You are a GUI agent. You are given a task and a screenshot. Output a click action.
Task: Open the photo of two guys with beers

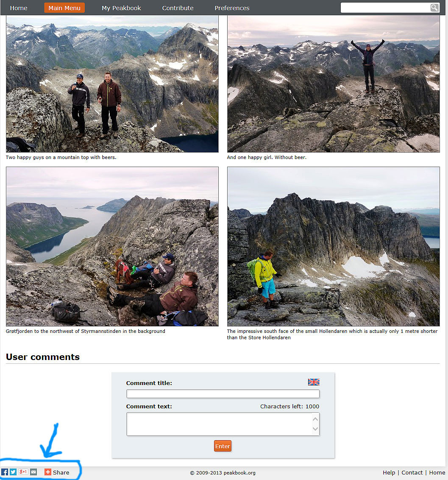click(x=112, y=84)
